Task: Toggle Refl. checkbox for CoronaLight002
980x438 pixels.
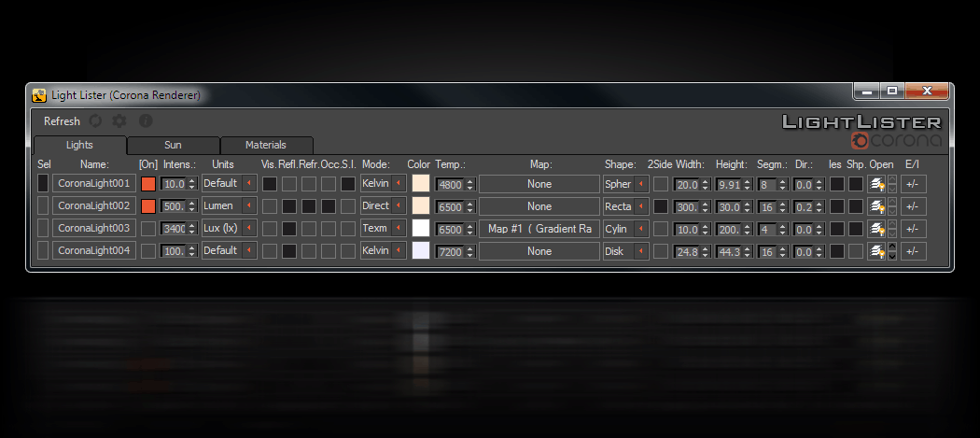Action: 289,206
